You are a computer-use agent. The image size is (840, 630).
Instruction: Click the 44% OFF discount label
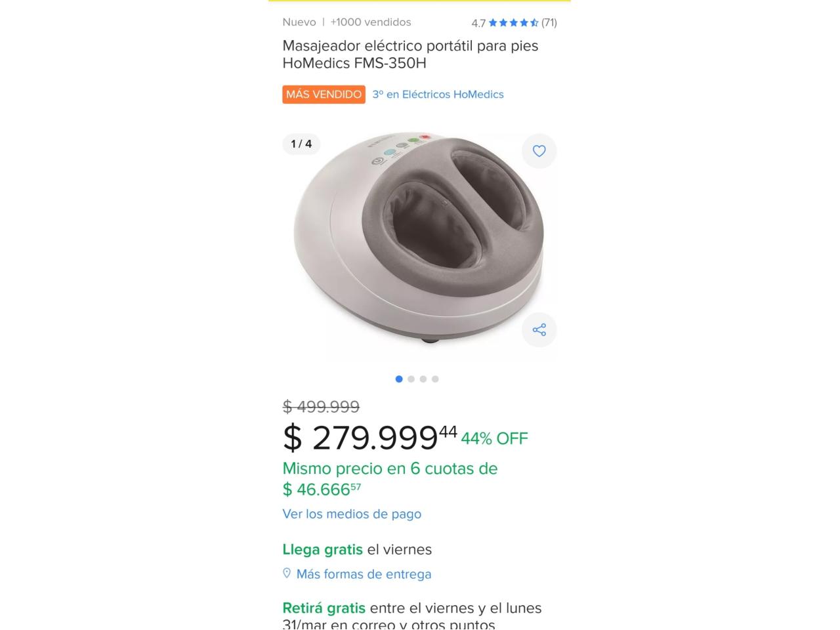(x=494, y=438)
